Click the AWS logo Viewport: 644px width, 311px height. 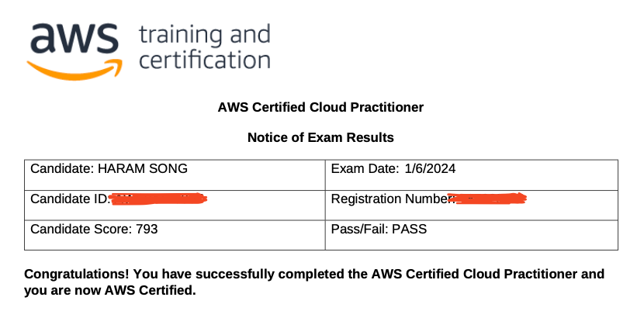[x=74, y=51]
